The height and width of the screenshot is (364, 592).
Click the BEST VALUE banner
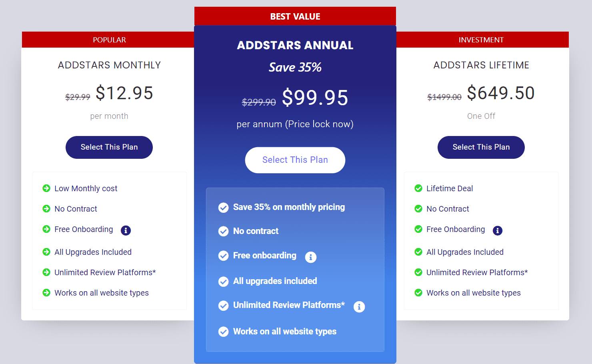pos(295,16)
